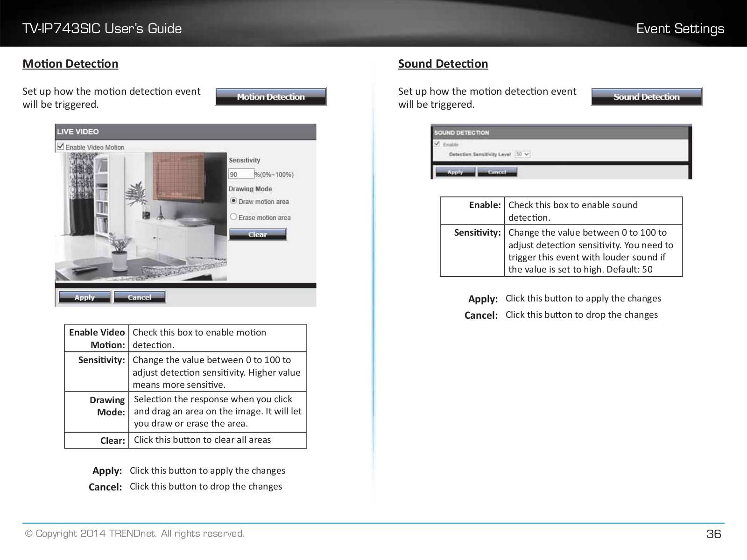Click Cancel in the Live Video panel

[x=140, y=297]
